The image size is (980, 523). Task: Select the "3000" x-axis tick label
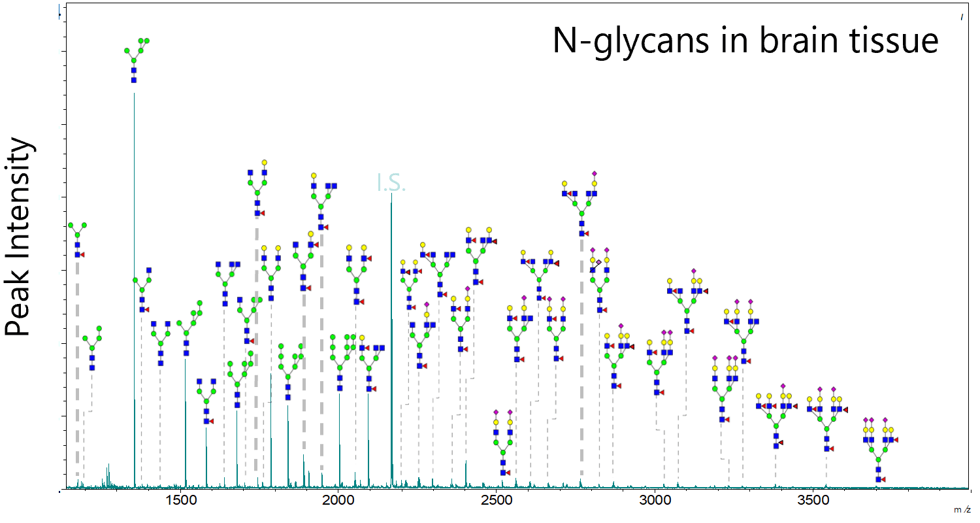(655, 501)
